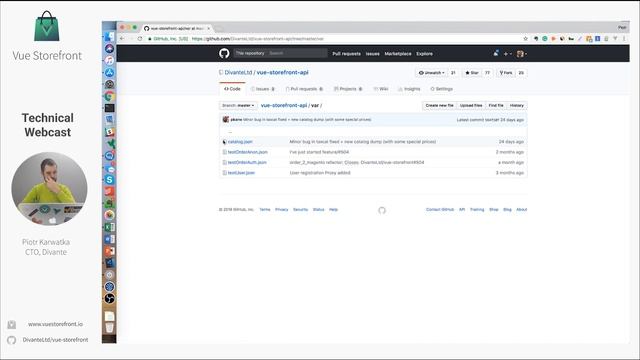640x360 pixels.
Task: Open the DivanteLtd organization link
Action: point(238,72)
